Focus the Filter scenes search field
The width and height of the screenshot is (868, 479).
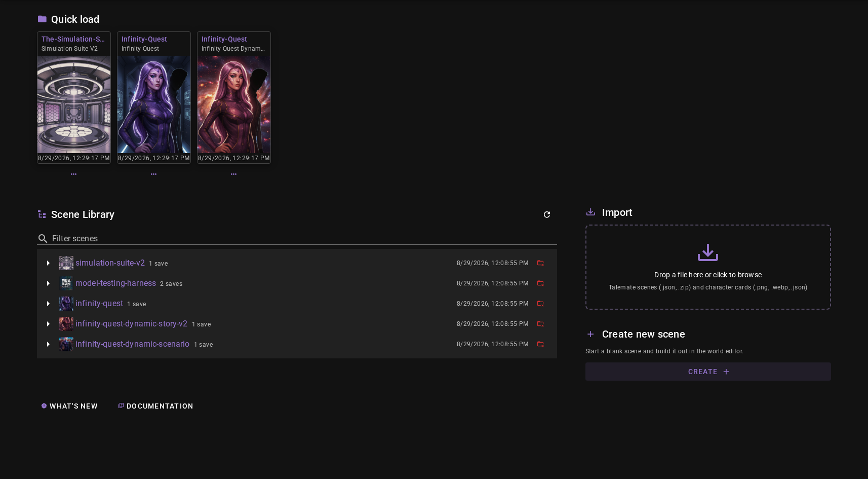(x=297, y=238)
